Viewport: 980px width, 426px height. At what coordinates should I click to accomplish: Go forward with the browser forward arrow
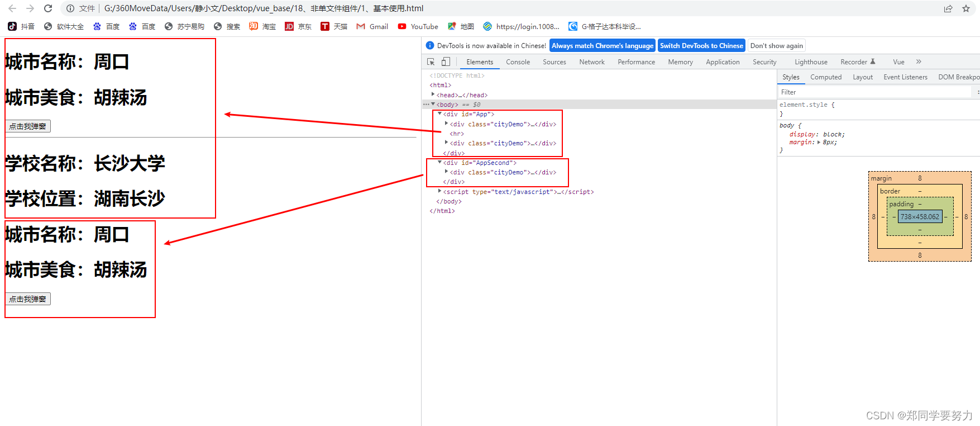pos(30,8)
